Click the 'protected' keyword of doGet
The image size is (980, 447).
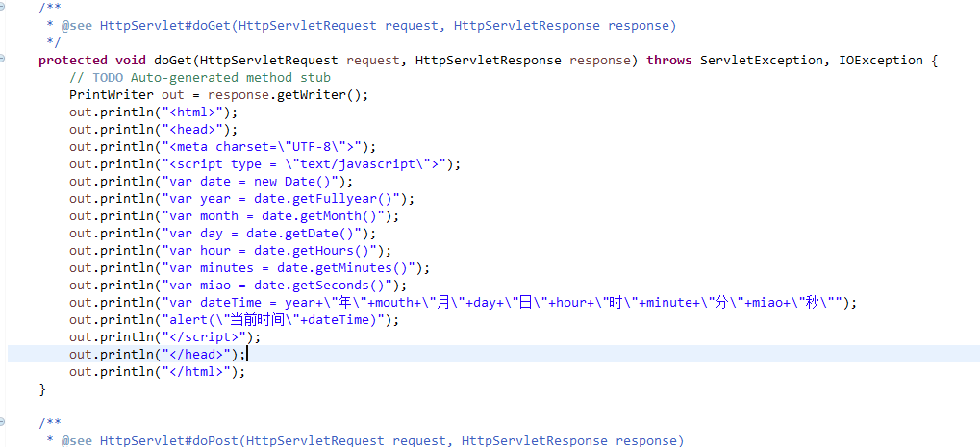pos(73,61)
